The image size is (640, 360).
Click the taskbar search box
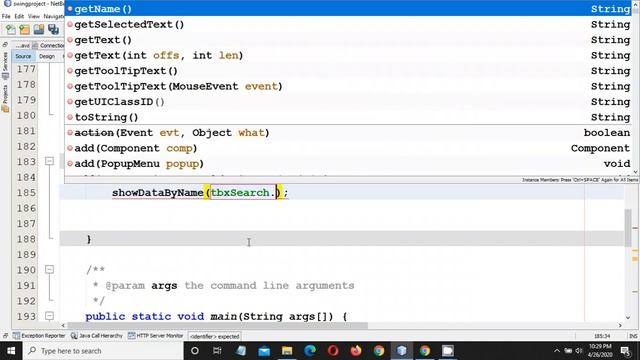(x=103, y=351)
